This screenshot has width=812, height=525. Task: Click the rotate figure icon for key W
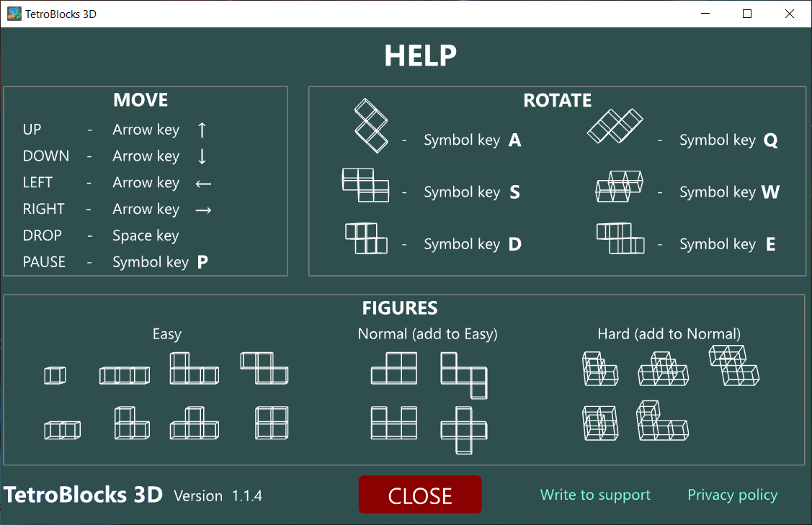tap(620, 187)
